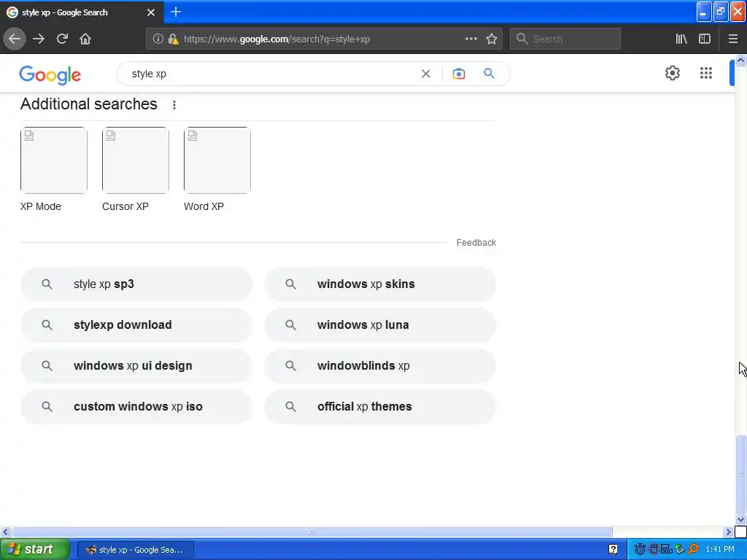The height and width of the screenshot is (560, 747).
Task: Search for 'stylexp download'
Action: (x=136, y=325)
